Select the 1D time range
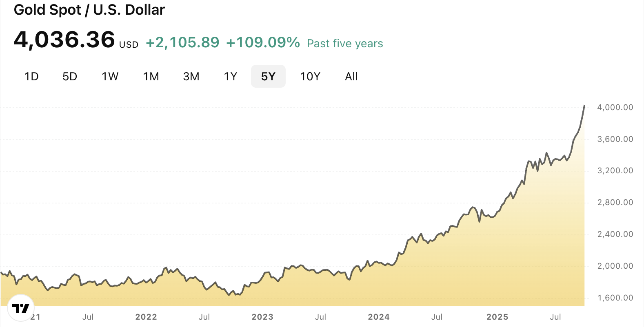 31,77
